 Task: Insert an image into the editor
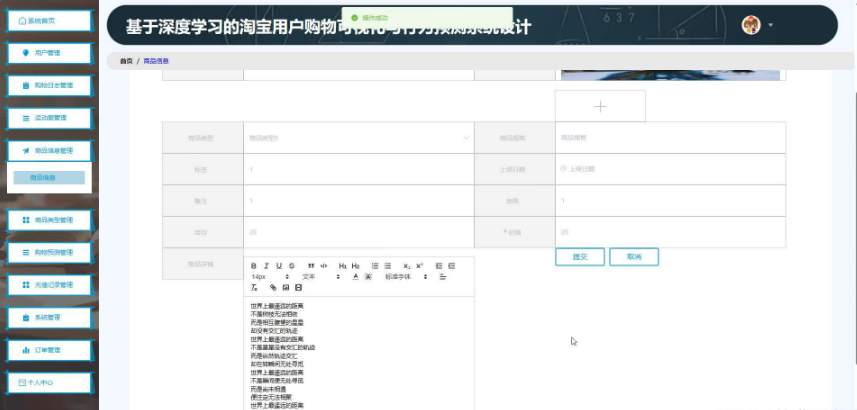click(x=285, y=288)
